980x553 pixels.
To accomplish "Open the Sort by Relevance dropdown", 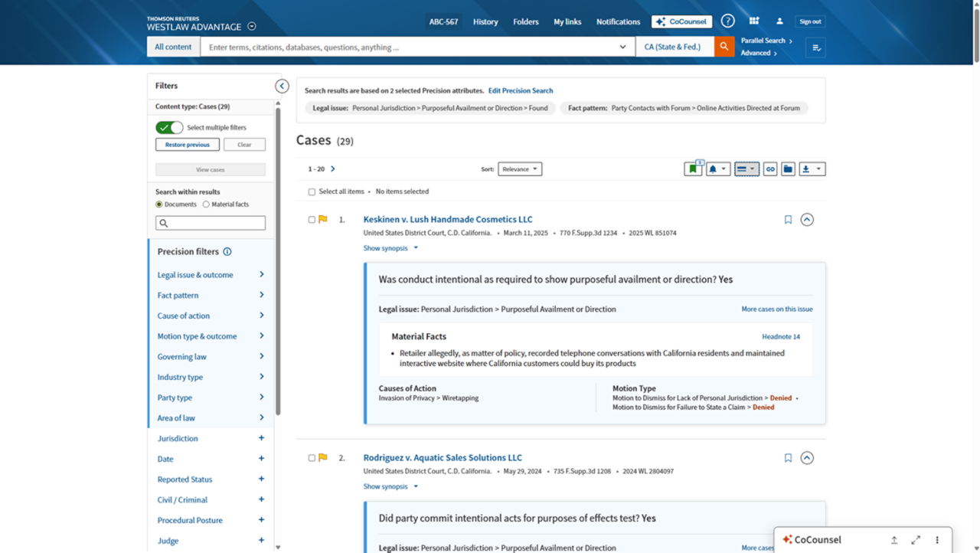I will [x=520, y=169].
